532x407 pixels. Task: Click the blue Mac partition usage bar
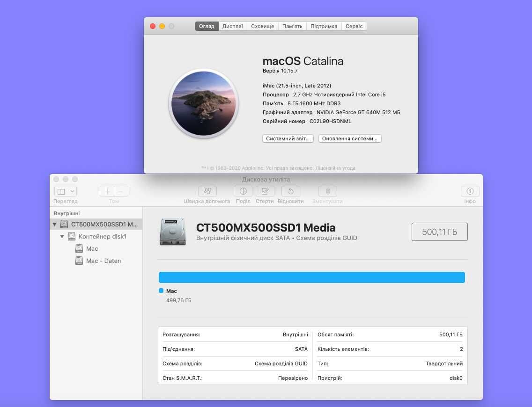click(x=312, y=277)
